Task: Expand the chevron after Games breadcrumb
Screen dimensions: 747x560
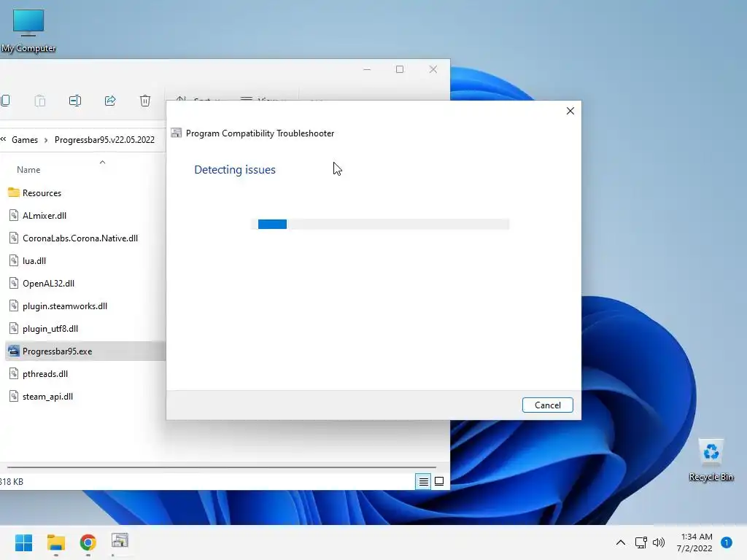Action: click(46, 140)
